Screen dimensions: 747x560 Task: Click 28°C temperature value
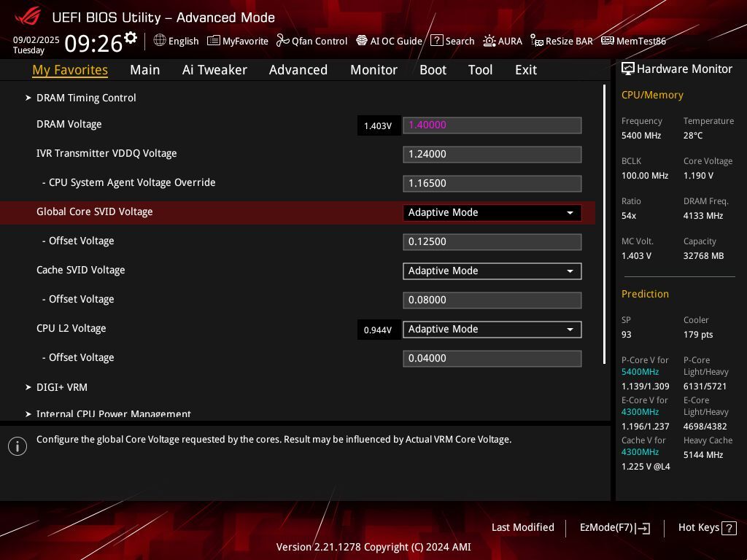[693, 136]
